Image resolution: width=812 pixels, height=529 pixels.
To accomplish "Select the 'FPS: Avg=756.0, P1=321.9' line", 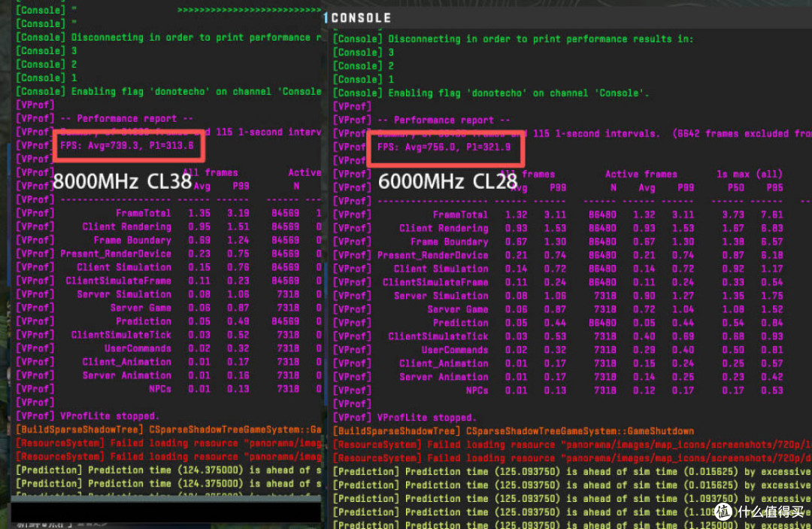I will pyautogui.click(x=444, y=147).
